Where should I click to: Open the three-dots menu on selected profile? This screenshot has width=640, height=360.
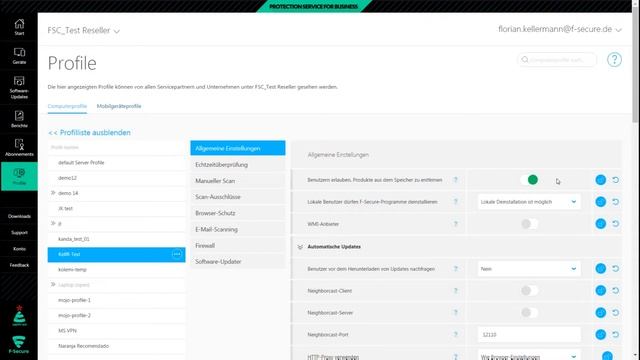click(x=177, y=254)
